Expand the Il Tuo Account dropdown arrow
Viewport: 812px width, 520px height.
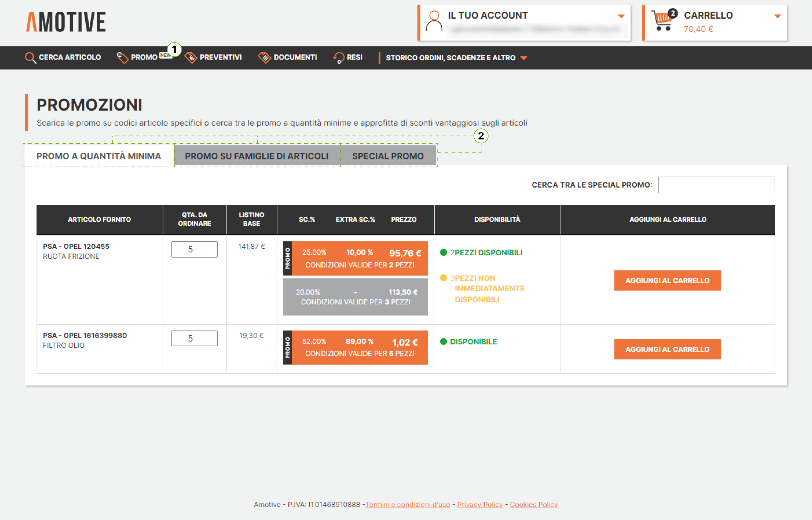[621, 16]
